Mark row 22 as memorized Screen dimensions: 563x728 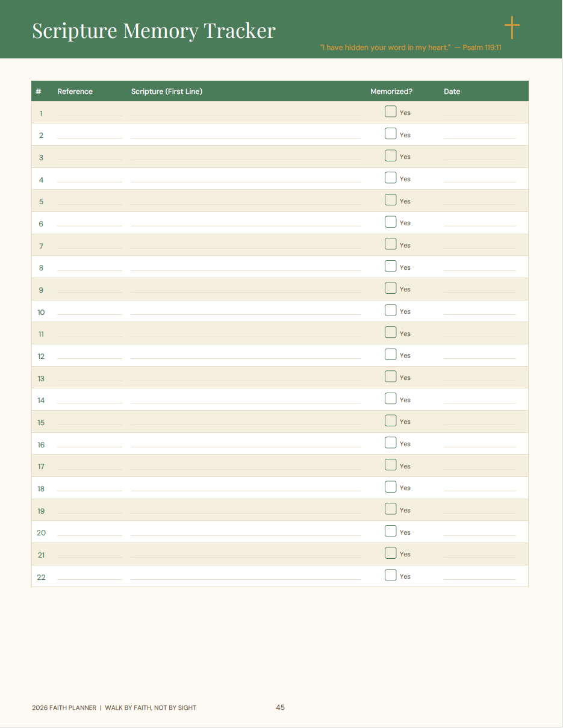391,575
